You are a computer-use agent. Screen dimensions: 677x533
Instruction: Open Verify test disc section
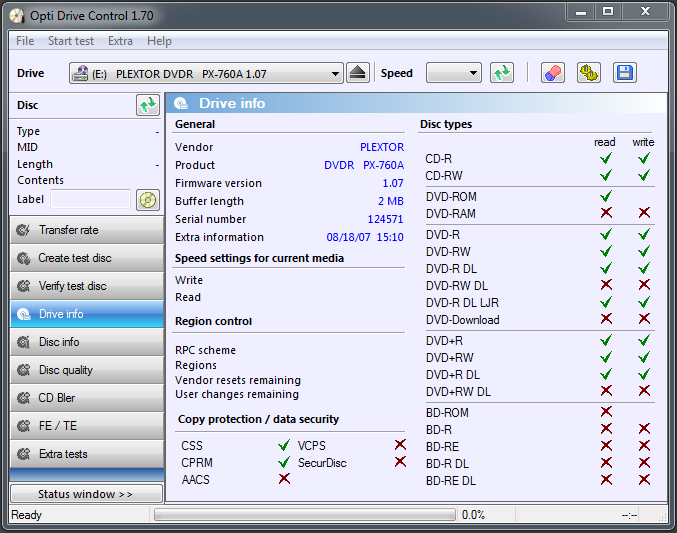coord(87,286)
